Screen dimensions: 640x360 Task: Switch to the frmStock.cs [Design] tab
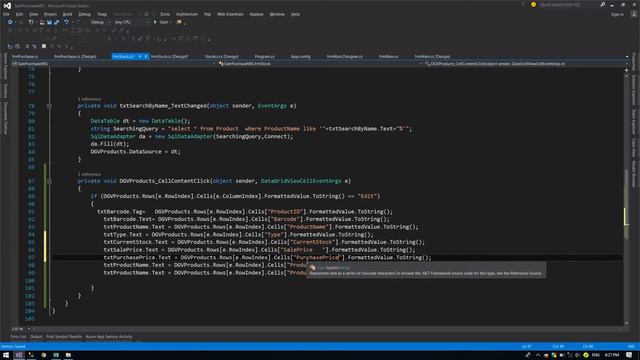tap(169, 57)
